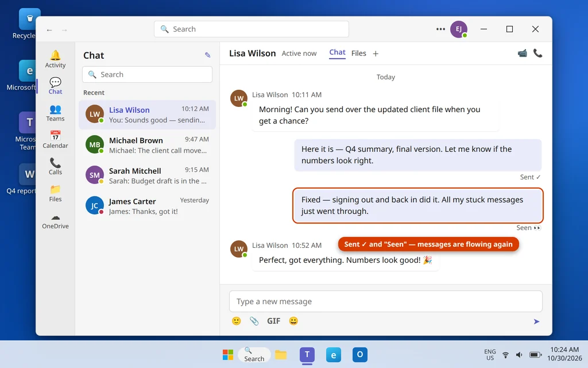Open Lisa Wilson conversation in list
The height and width of the screenshot is (368, 588).
tap(148, 114)
